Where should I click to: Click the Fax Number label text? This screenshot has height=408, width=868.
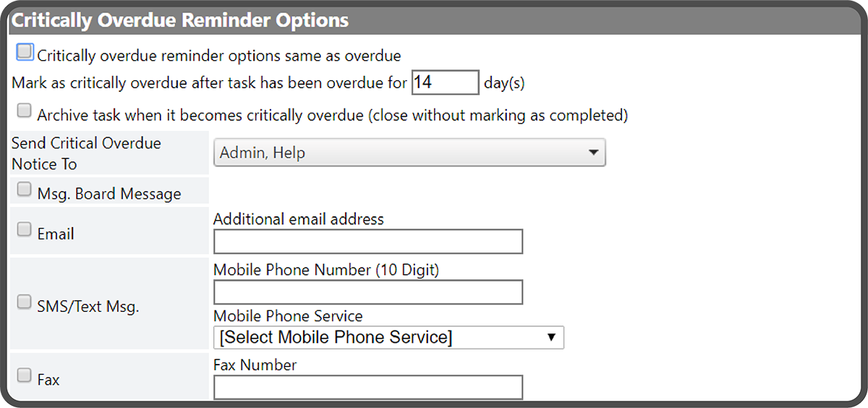pyautogui.click(x=255, y=365)
